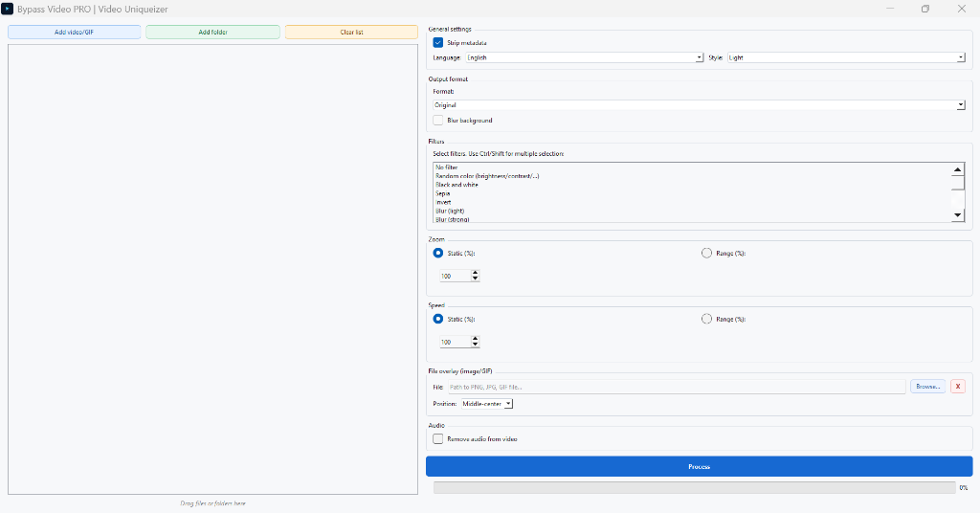The height and width of the screenshot is (513, 980).
Task: Select 'Black and white' filter
Action: [x=692, y=185]
